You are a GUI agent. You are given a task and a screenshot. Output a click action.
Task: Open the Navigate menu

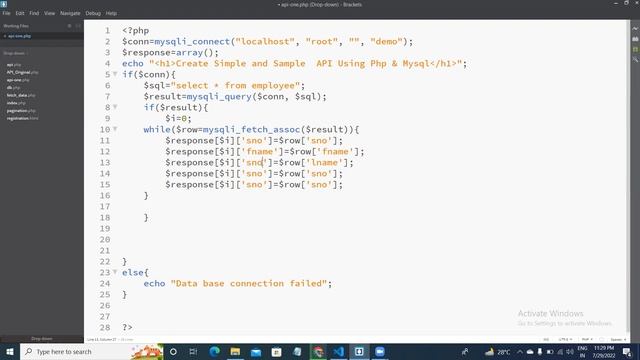[70, 13]
